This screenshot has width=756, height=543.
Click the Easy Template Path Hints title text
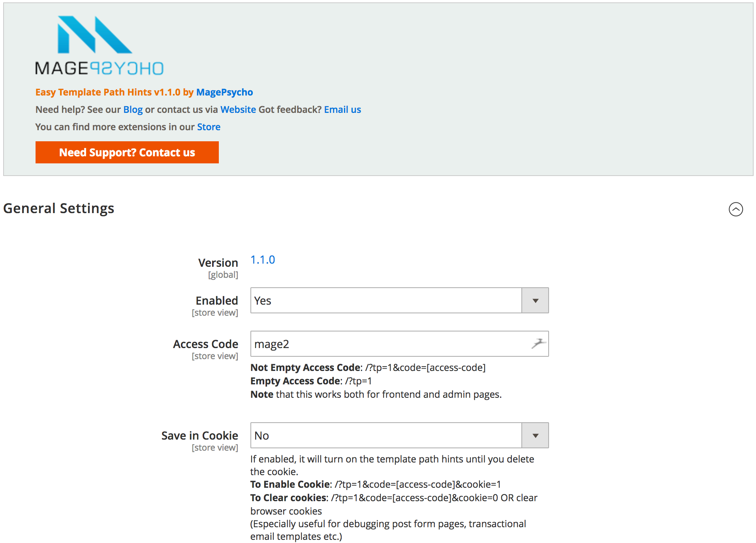[x=108, y=92]
